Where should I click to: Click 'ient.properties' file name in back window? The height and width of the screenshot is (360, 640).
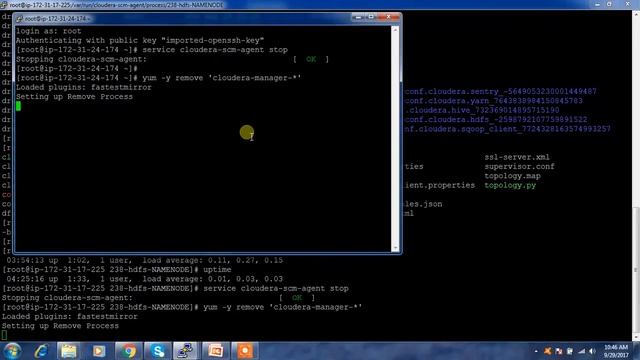point(440,185)
